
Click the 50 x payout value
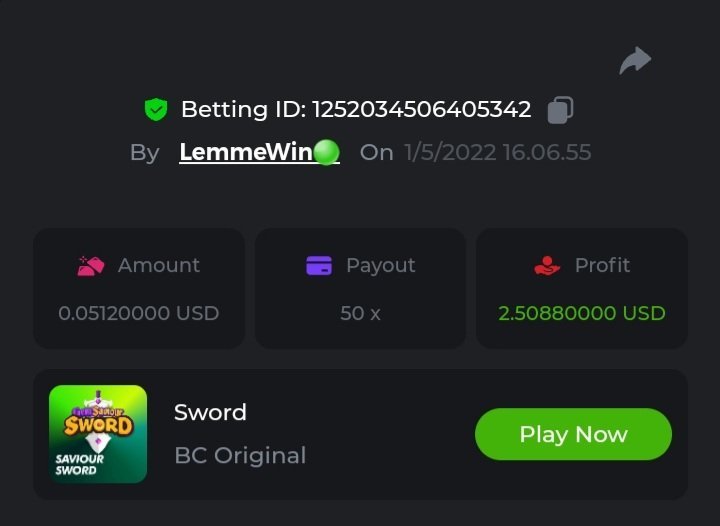[x=360, y=313]
